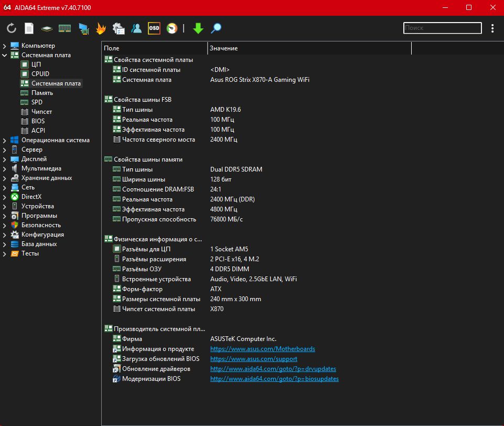Screen dimensions: 504x426
Task: Click the database icon beside База данных
Action: point(15,244)
